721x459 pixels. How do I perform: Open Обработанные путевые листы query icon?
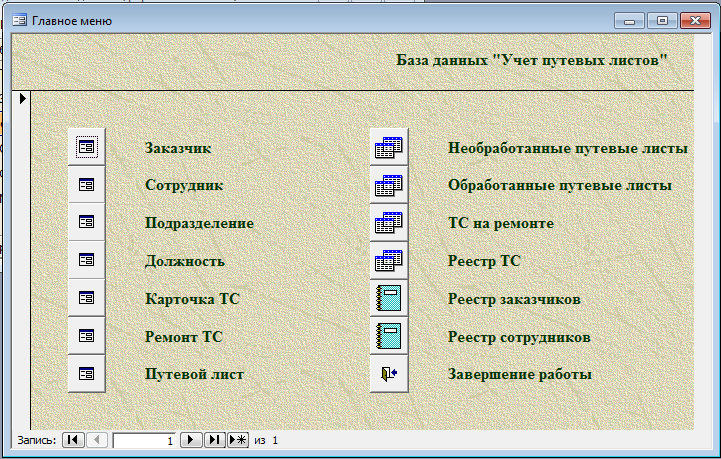388,185
